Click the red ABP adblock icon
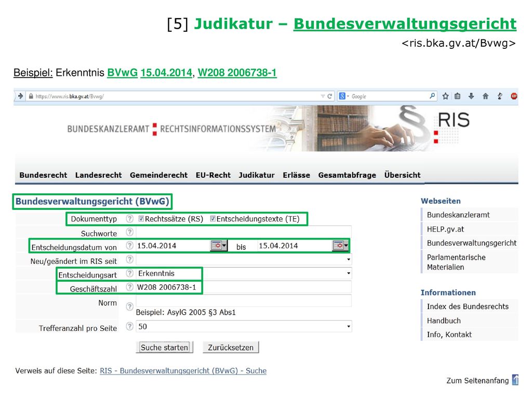The image size is (532, 399). [514, 96]
